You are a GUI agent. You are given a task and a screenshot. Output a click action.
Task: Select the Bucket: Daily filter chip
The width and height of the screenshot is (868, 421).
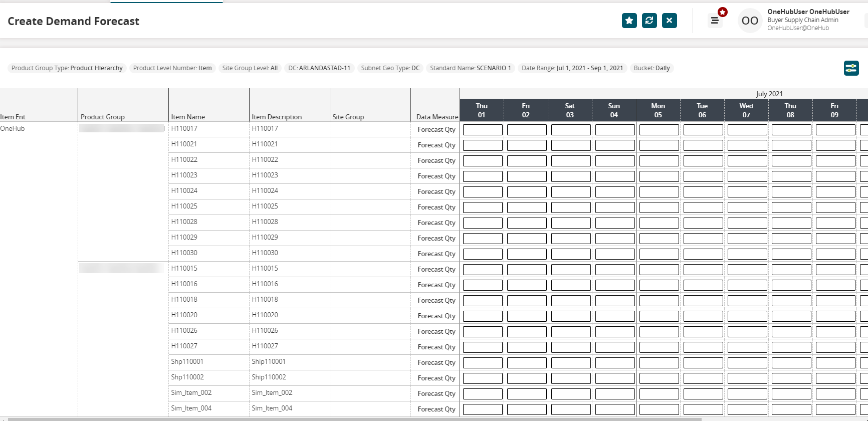tap(652, 68)
